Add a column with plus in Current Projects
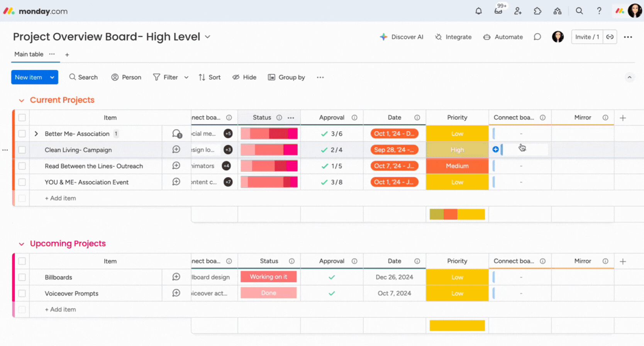 [623, 118]
